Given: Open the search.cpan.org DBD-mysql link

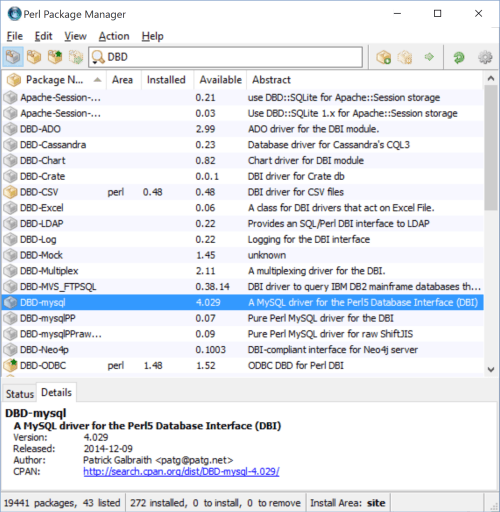Looking at the screenshot, I should coord(181,471).
